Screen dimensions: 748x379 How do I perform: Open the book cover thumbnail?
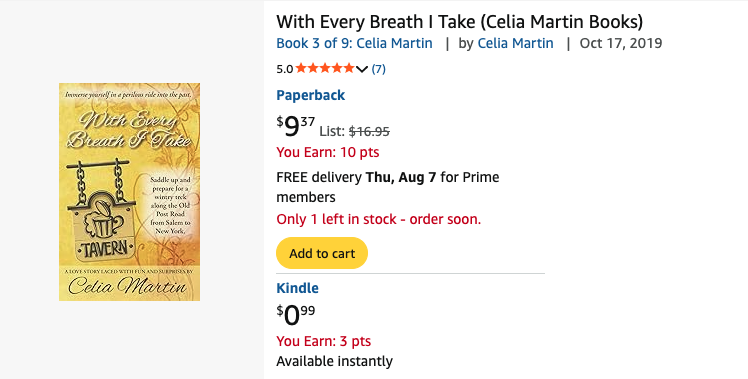click(x=129, y=192)
